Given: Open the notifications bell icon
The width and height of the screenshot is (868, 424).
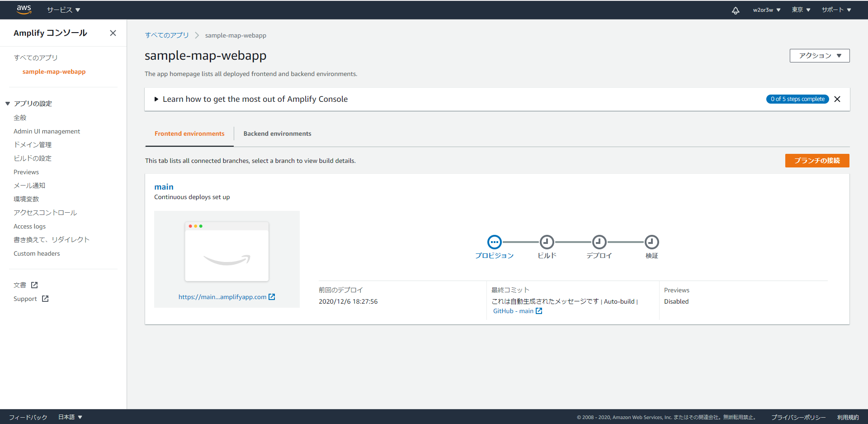Looking at the screenshot, I should coord(736,10).
